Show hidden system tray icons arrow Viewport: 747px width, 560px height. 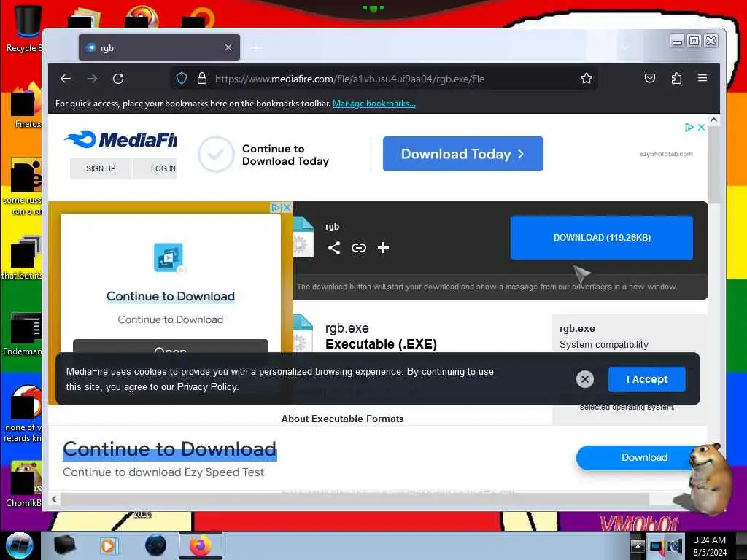(638, 545)
